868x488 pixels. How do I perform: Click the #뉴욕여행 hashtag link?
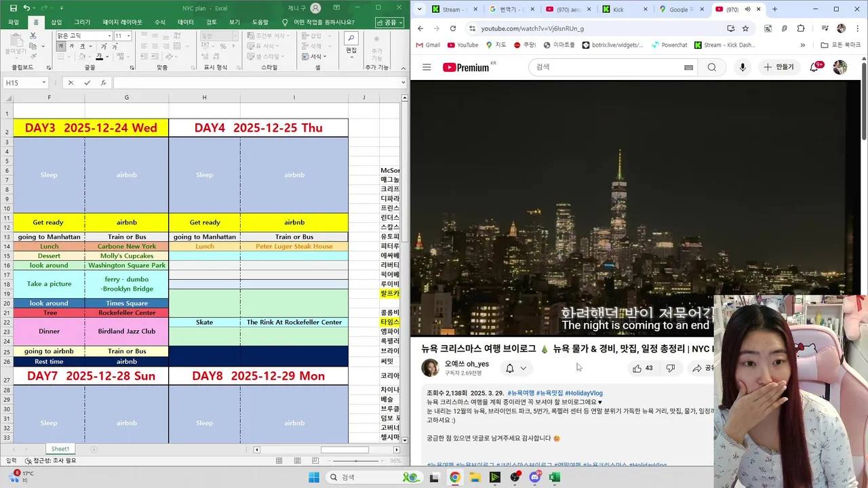(x=520, y=393)
